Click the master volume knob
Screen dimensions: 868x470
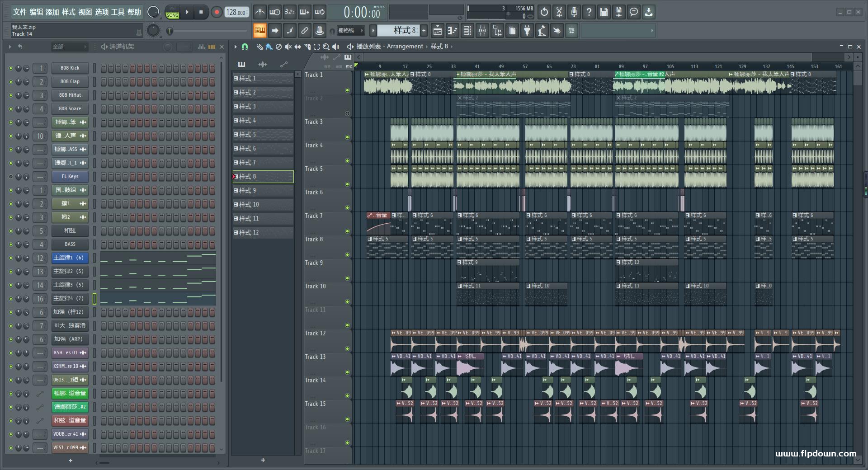[x=153, y=12]
